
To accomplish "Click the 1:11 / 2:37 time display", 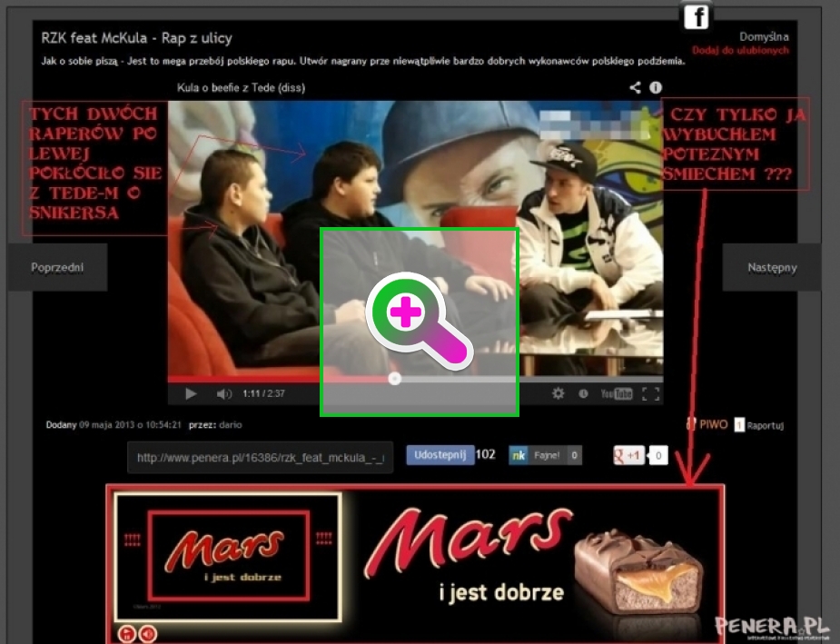I will [x=263, y=394].
